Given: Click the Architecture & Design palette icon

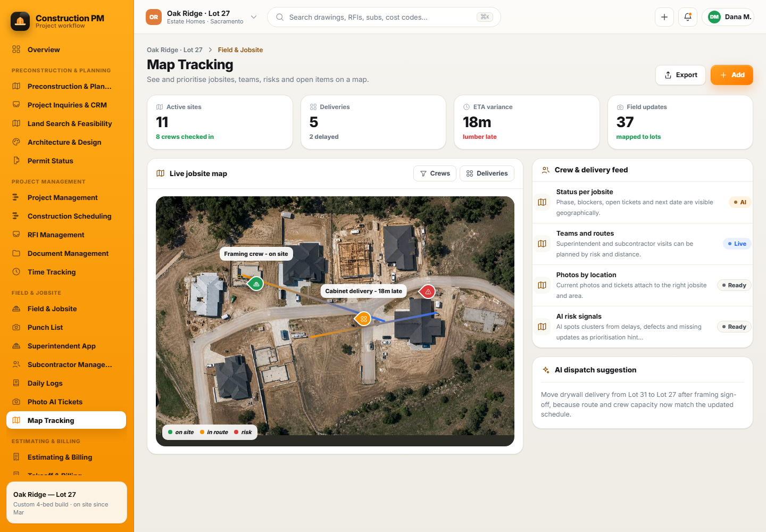Looking at the screenshot, I should (x=16, y=142).
